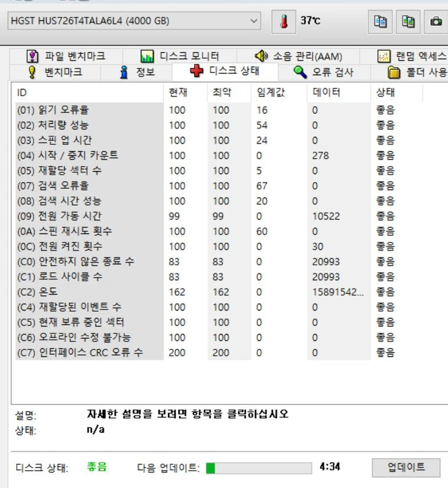Viewport: 448px width, 488px height.
Task: Click the threshold value 16
Action: [262, 110]
